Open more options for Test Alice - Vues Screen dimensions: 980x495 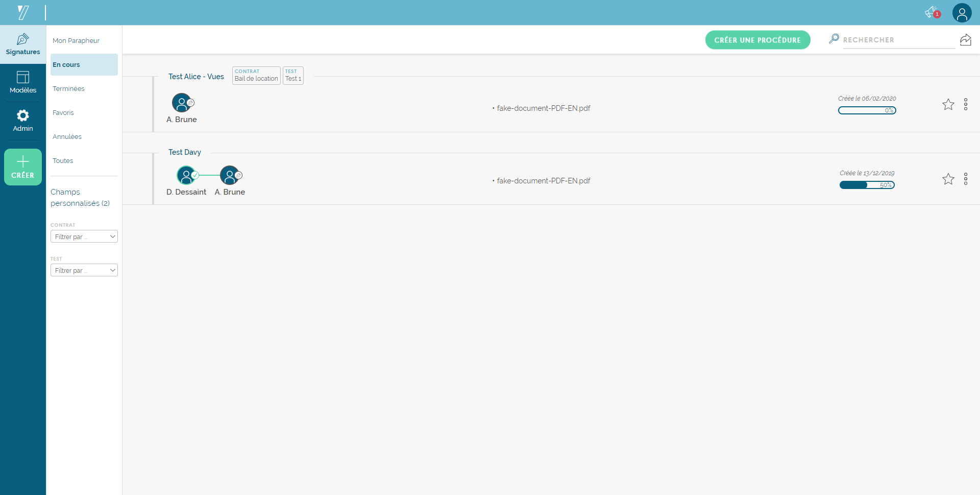[966, 104]
